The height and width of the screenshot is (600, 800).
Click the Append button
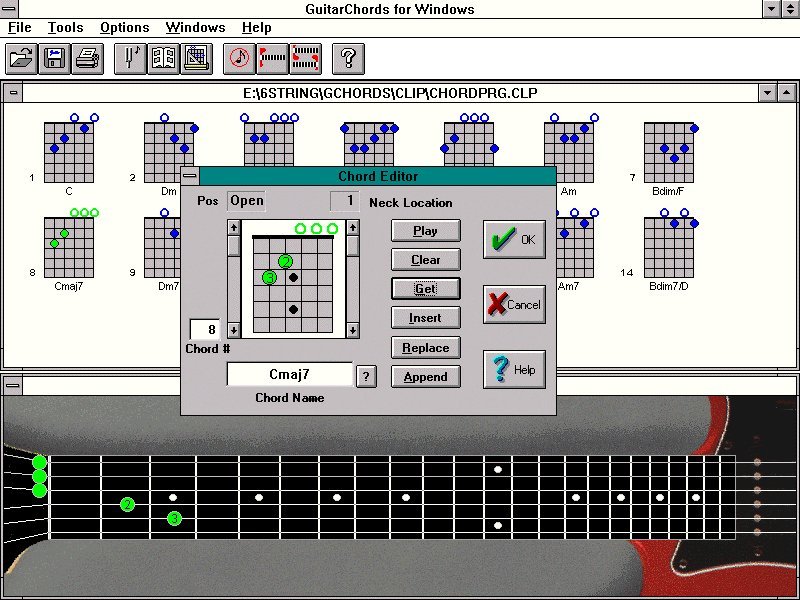426,377
